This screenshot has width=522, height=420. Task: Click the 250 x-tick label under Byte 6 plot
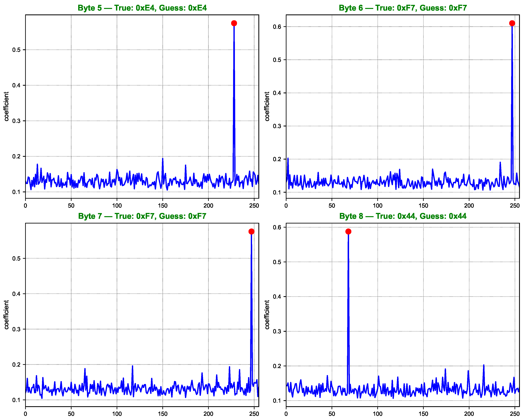click(x=515, y=206)
